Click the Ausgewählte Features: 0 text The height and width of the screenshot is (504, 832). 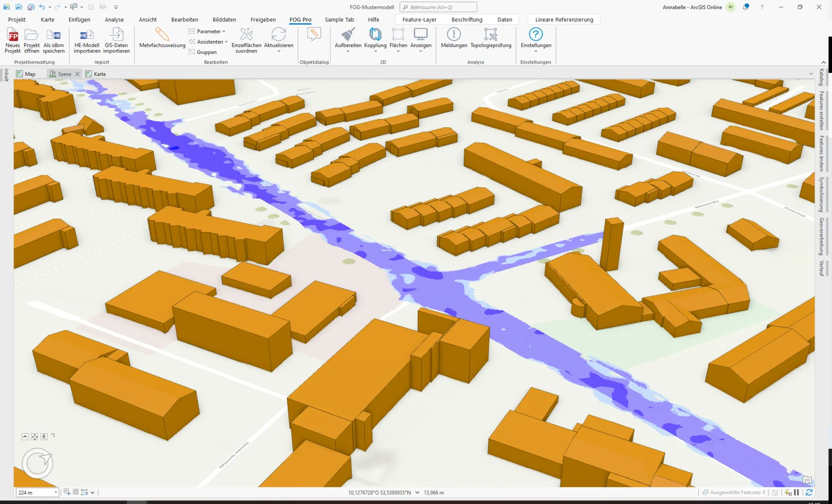(737, 492)
